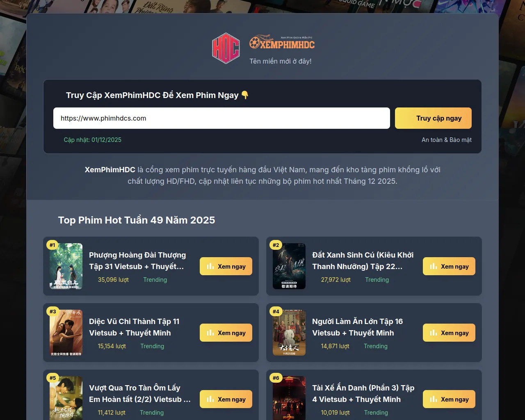Click the pointing-down hand emoji in the heading
The width and height of the screenshot is (525, 420).
pyautogui.click(x=245, y=95)
